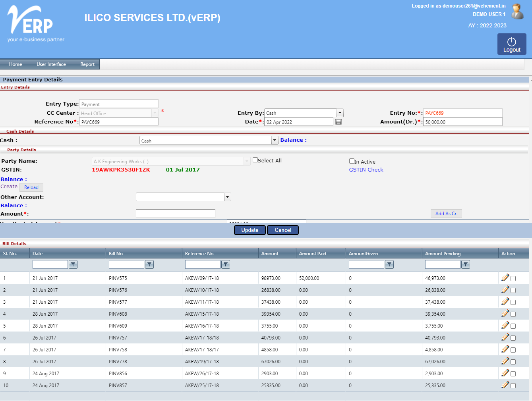Click the Reference No column filter icon
532x401 pixels.
pyautogui.click(x=226, y=264)
